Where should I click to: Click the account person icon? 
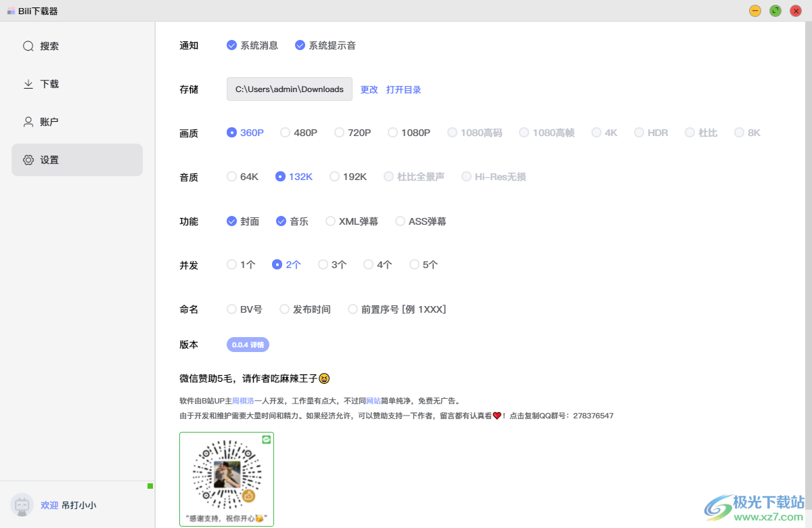click(28, 122)
